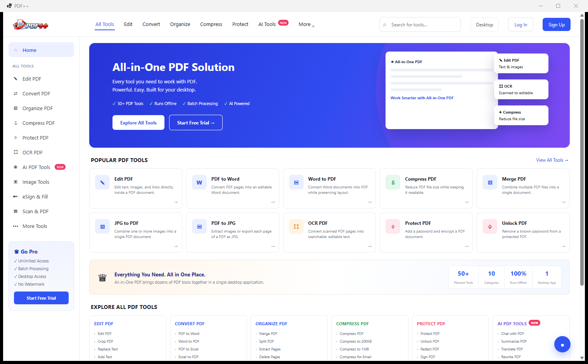Click the Word to PDF card icon
Viewport: 588px width, 364px height.
click(x=296, y=183)
